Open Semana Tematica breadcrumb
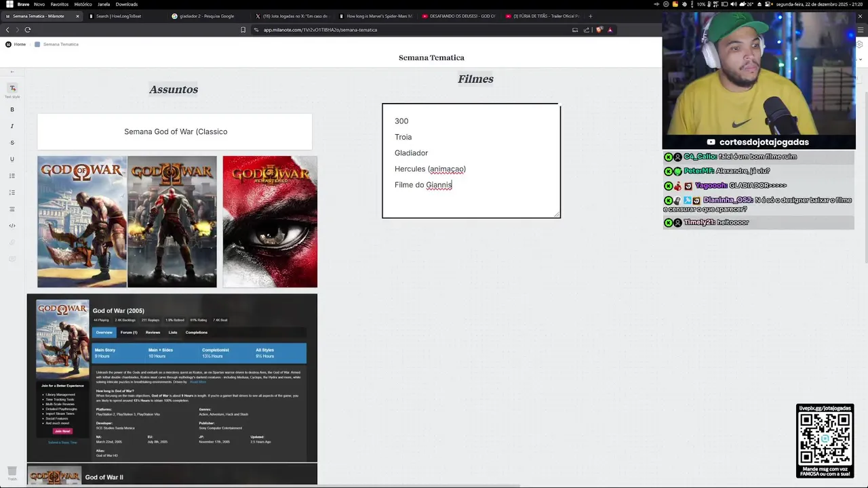Viewport: 868px width, 488px height. (57, 44)
